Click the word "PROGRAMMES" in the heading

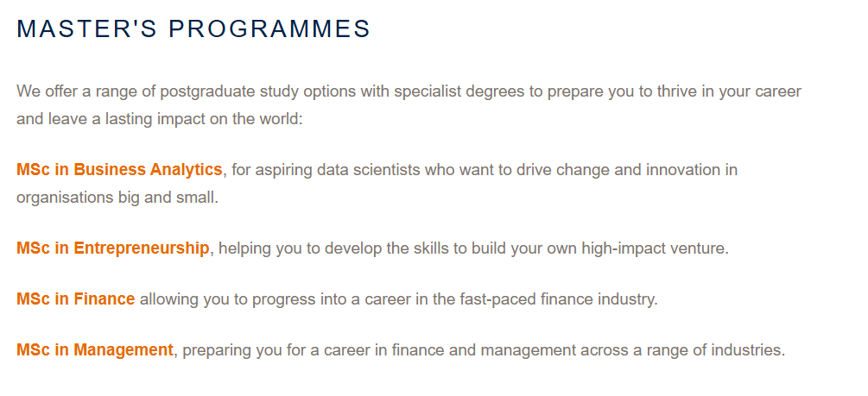point(269,28)
